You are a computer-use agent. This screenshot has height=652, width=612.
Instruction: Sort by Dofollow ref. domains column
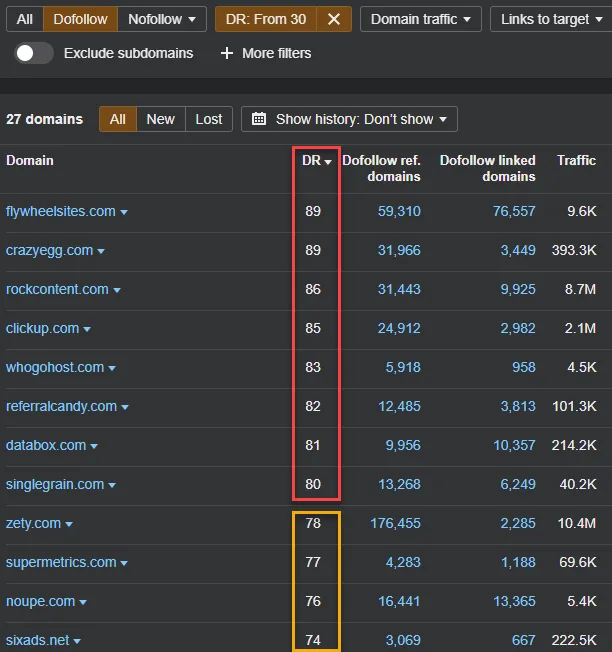pyautogui.click(x=381, y=168)
